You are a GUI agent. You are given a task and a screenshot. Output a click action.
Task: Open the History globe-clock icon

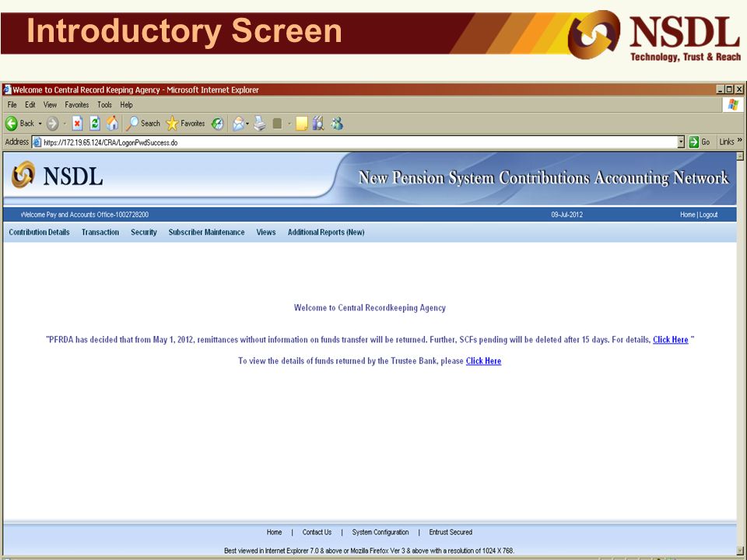point(217,124)
